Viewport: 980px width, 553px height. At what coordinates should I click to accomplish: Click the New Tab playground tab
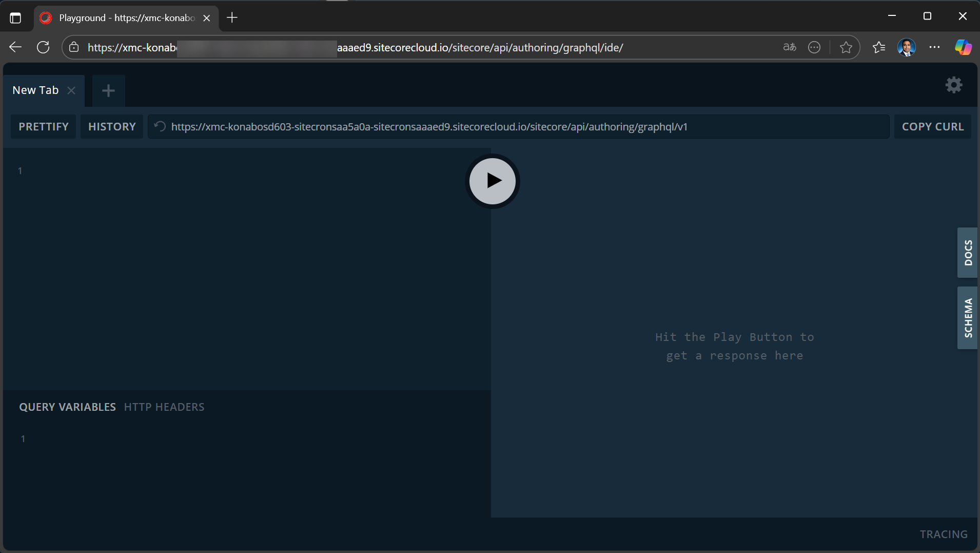click(35, 90)
